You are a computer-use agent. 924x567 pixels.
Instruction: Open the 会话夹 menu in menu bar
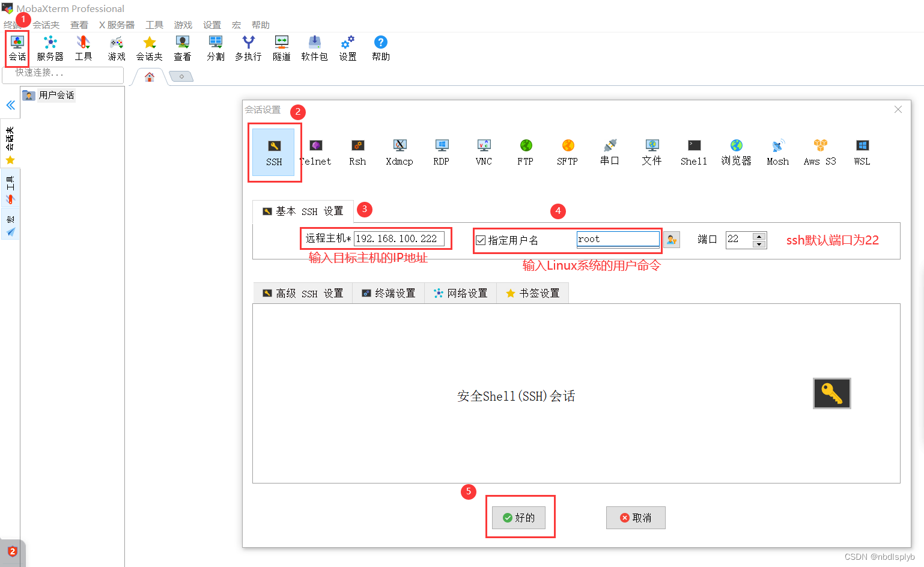pyautogui.click(x=46, y=25)
